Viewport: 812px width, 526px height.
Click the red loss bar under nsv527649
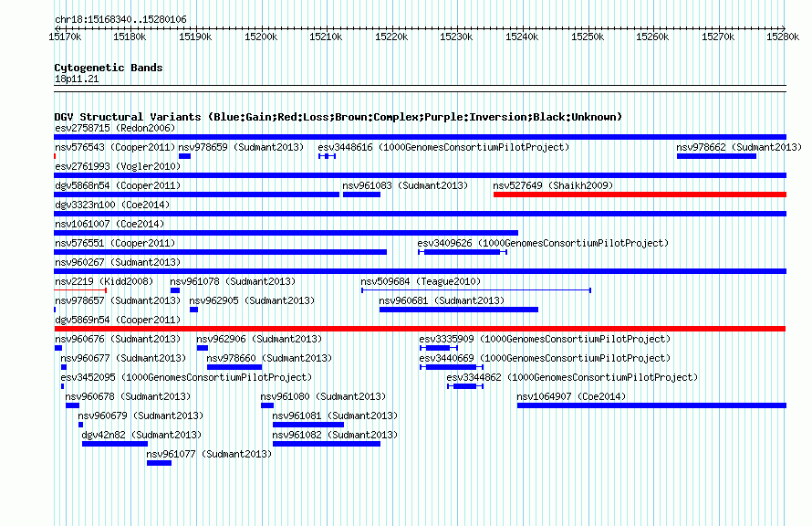pyautogui.click(x=640, y=195)
